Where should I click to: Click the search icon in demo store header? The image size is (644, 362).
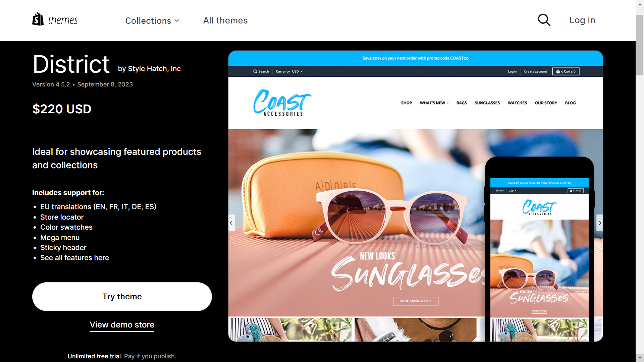click(x=255, y=71)
